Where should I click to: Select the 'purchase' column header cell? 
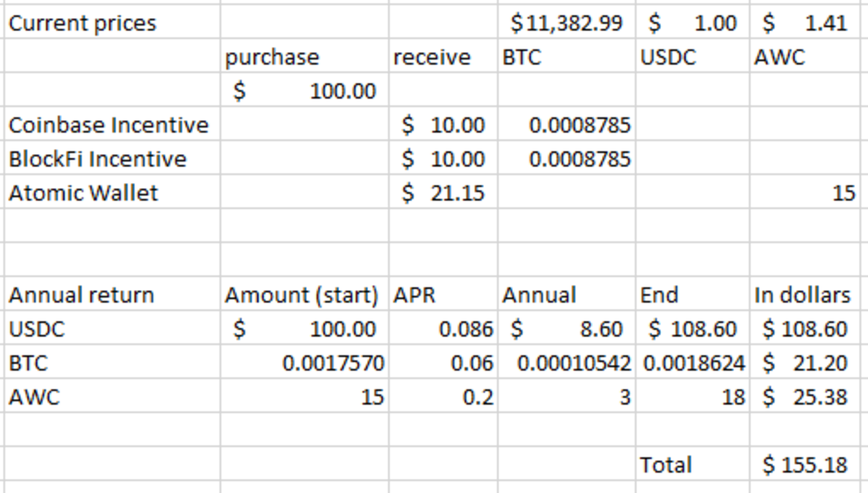tap(272, 57)
